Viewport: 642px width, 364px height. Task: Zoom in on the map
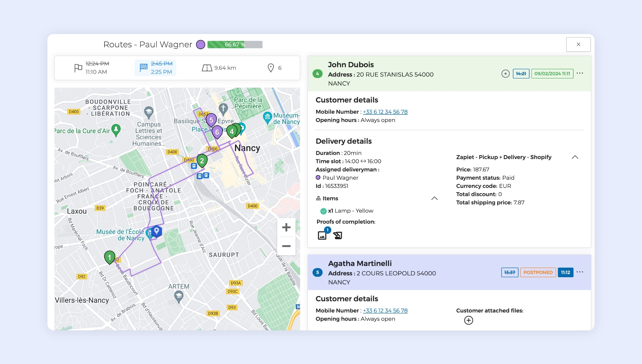pyautogui.click(x=286, y=227)
